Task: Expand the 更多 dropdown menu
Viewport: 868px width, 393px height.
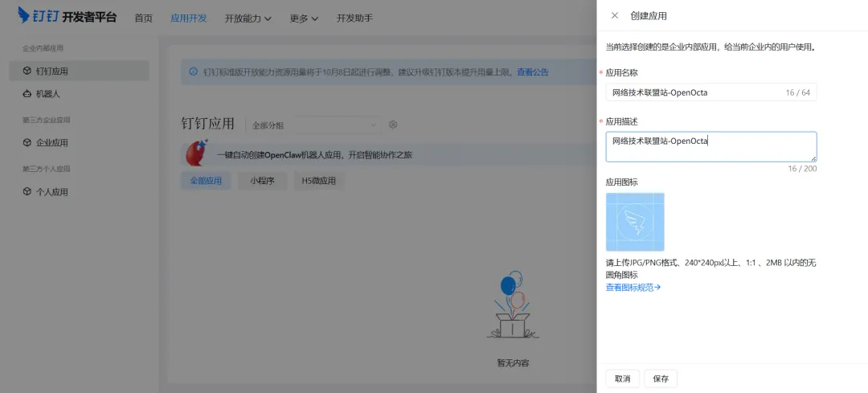Action: pyautogui.click(x=304, y=18)
